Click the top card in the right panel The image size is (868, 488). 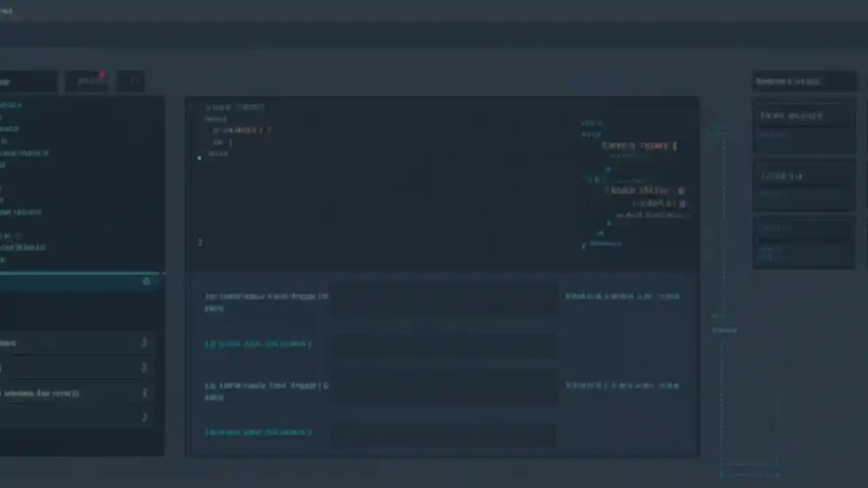point(804,125)
